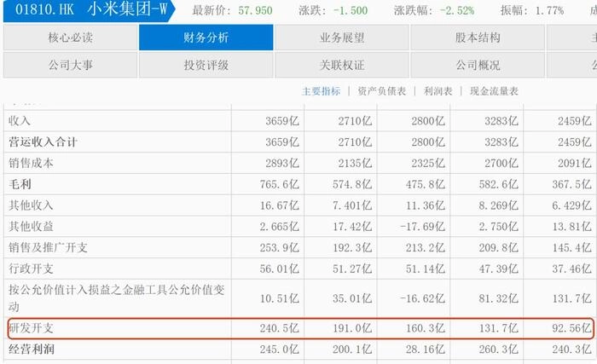This screenshot has height=364, width=597.
Task: Click the 240.5亿 R&D expense cell
Action: [x=279, y=328]
